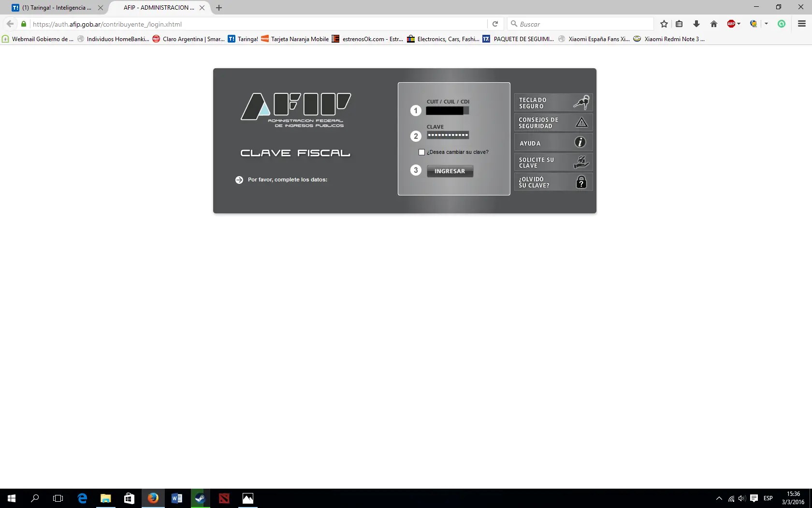
Task: Click the green padlock security icon
Action: [x=24, y=24]
